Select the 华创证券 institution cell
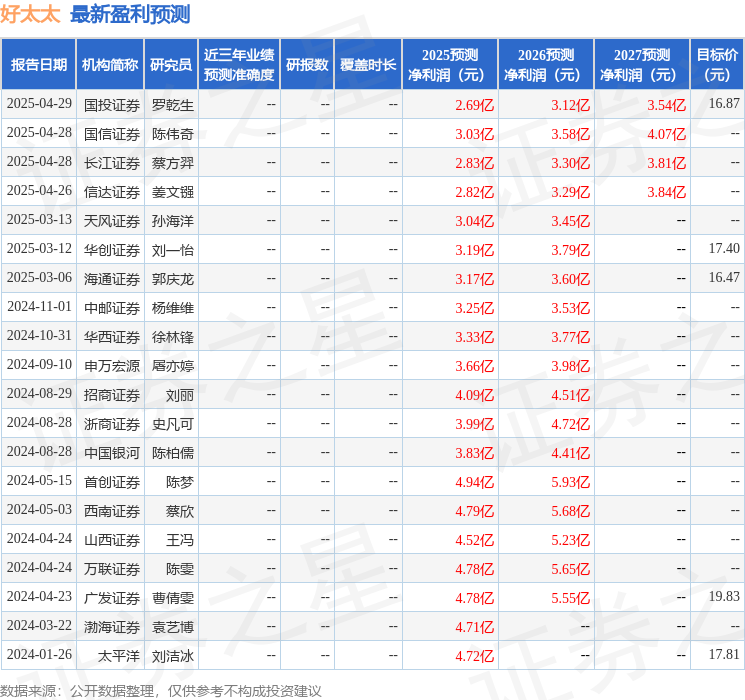The height and width of the screenshot is (700, 745). (x=112, y=249)
